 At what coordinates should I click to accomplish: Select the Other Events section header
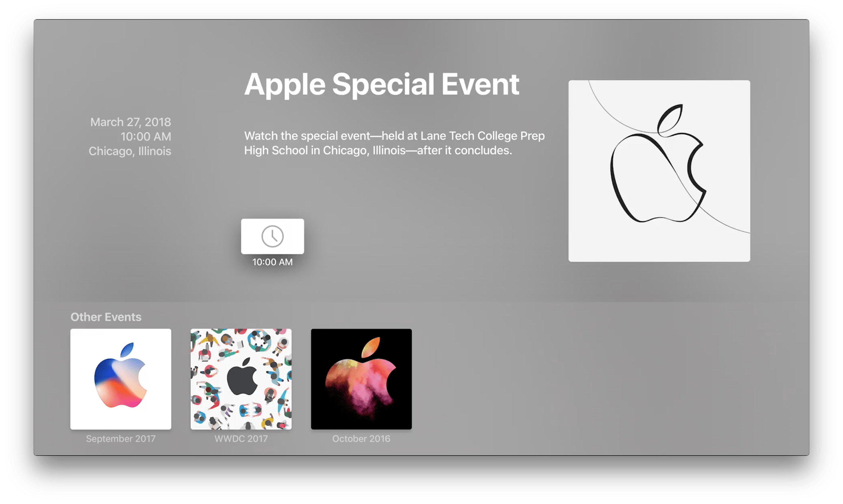(106, 317)
